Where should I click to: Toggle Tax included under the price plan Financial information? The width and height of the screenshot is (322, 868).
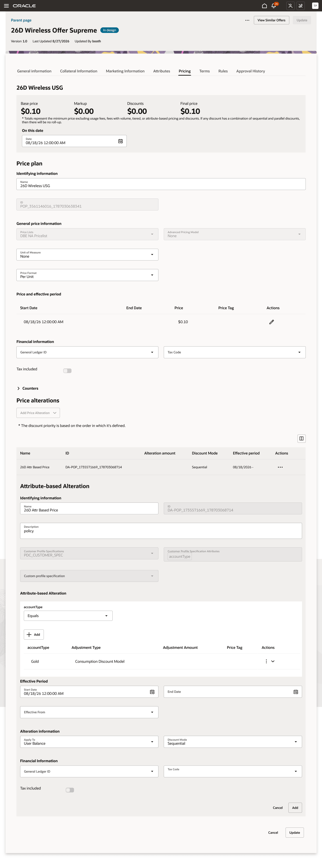[x=67, y=371]
